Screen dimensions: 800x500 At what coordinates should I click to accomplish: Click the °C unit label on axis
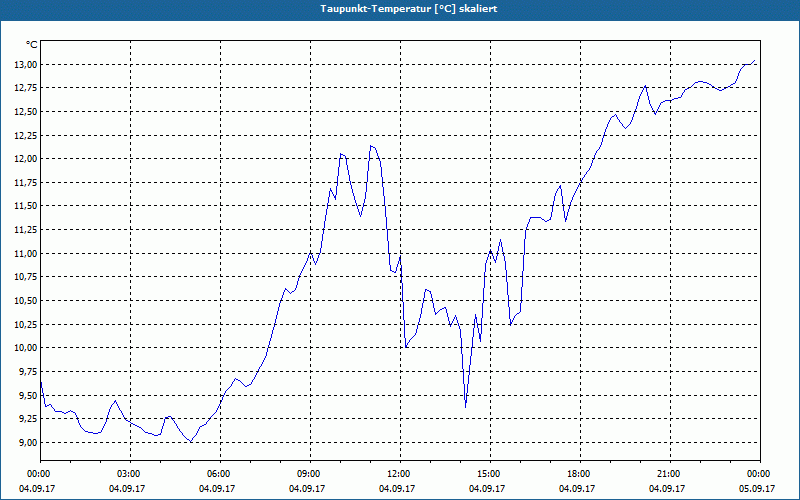tap(32, 45)
